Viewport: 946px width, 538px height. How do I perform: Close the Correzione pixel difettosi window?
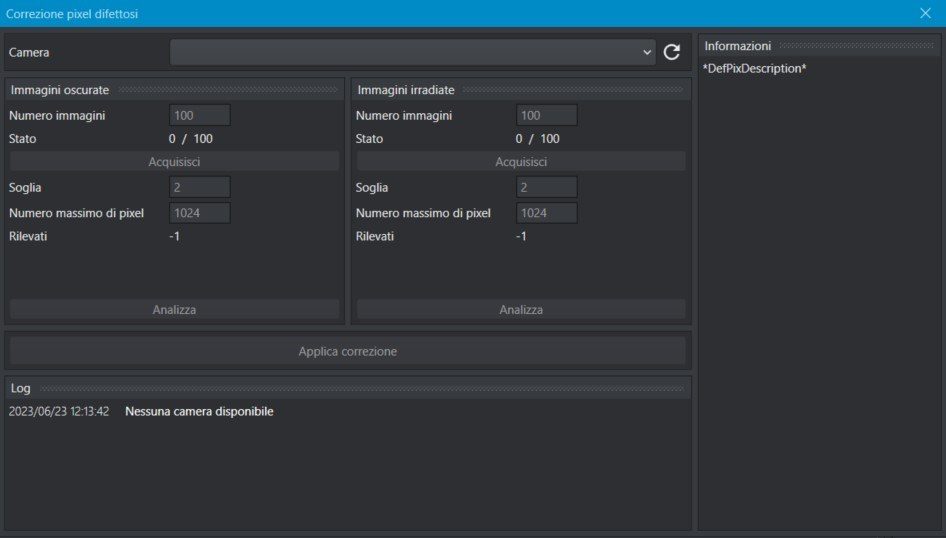[925, 13]
